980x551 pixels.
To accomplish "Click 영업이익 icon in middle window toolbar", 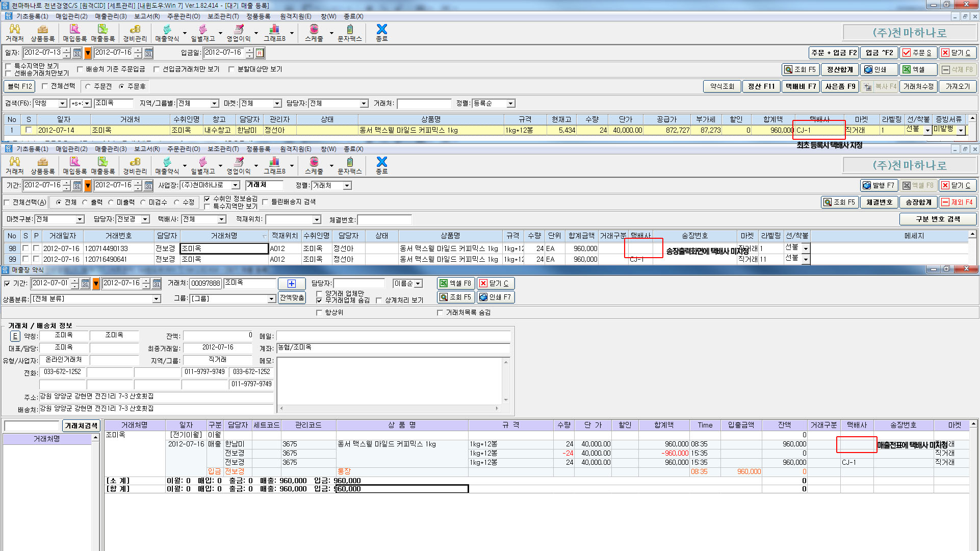I will click(x=239, y=165).
